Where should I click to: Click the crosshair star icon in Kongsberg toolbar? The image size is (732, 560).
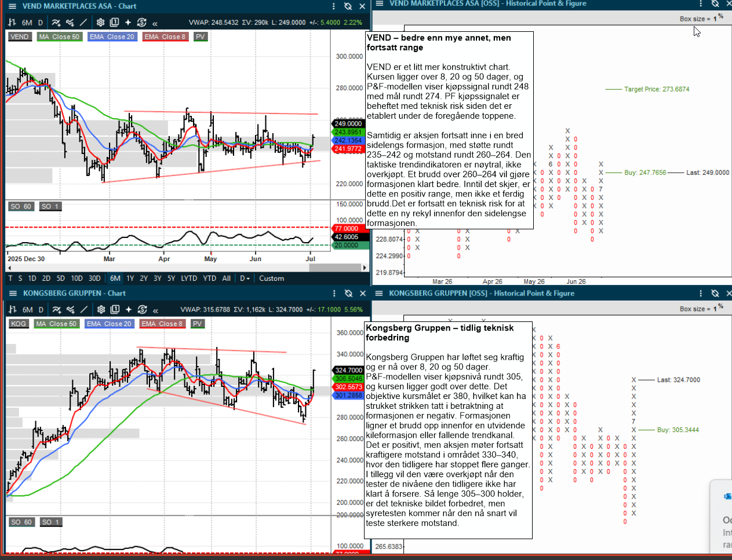click(x=129, y=309)
